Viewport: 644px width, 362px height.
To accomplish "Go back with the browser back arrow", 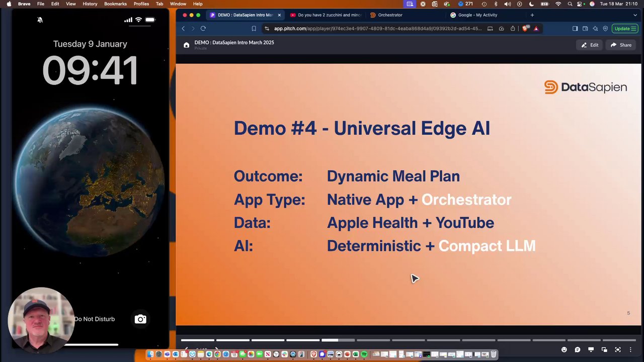I will tap(183, 29).
